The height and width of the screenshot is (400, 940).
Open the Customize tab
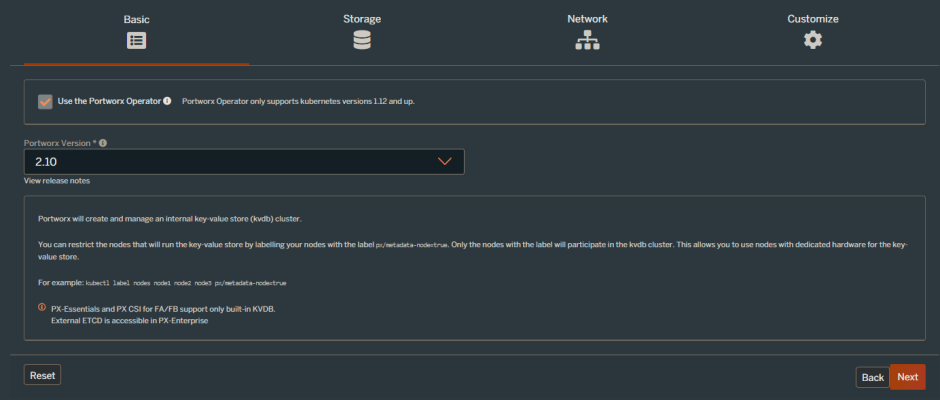tap(813, 19)
